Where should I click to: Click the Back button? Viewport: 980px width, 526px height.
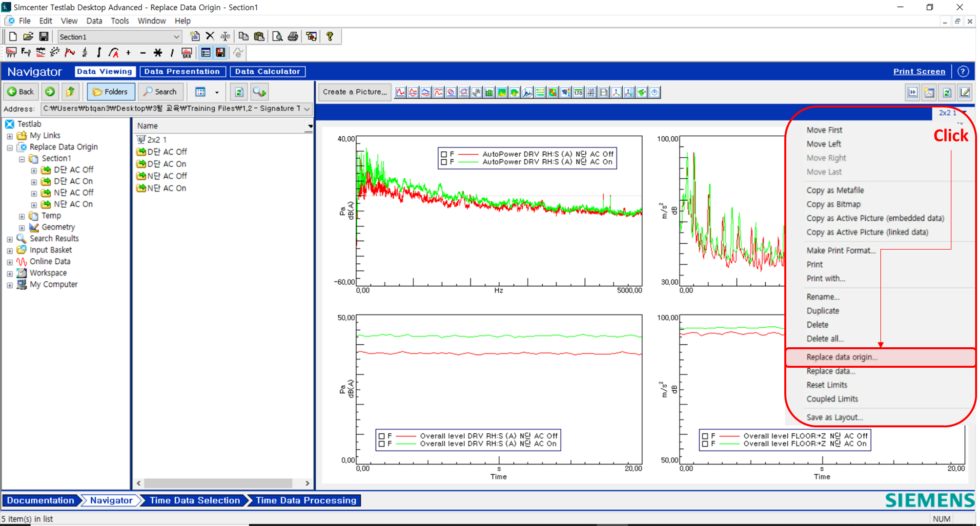[x=20, y=92]
